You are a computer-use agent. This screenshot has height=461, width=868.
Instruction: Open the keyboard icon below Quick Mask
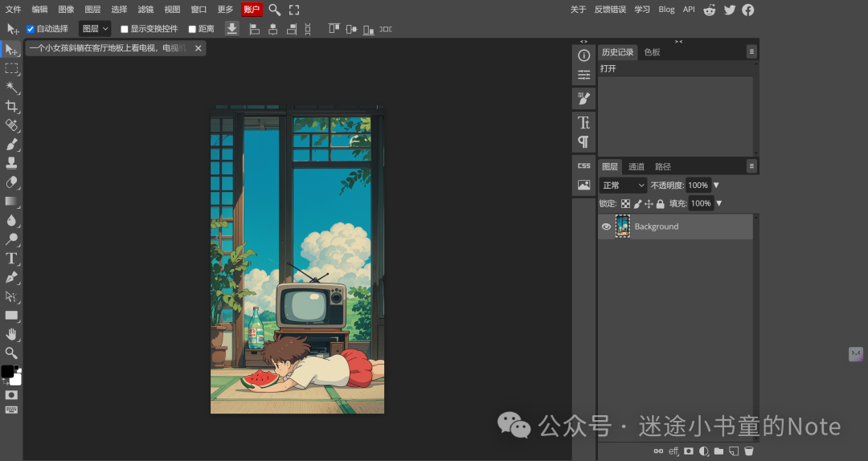click(11, 410)
